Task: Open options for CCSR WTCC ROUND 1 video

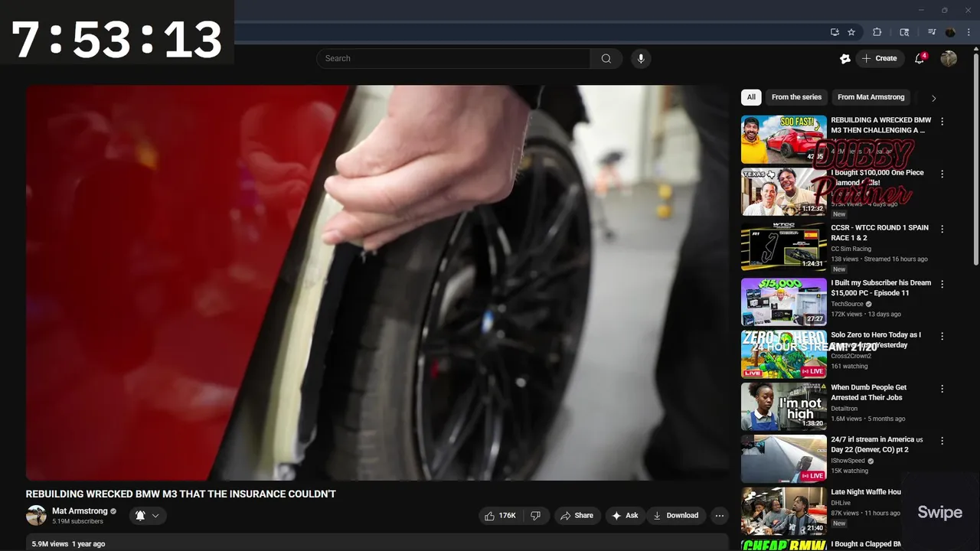Action: [942, 229]
